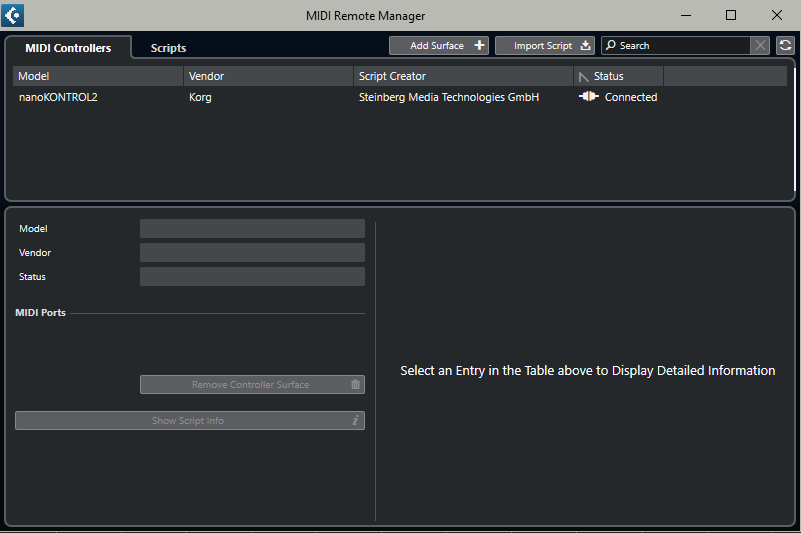This screenshot has width=801, height=533.
Task: Click the Connected status text
Action: (631, 97)
